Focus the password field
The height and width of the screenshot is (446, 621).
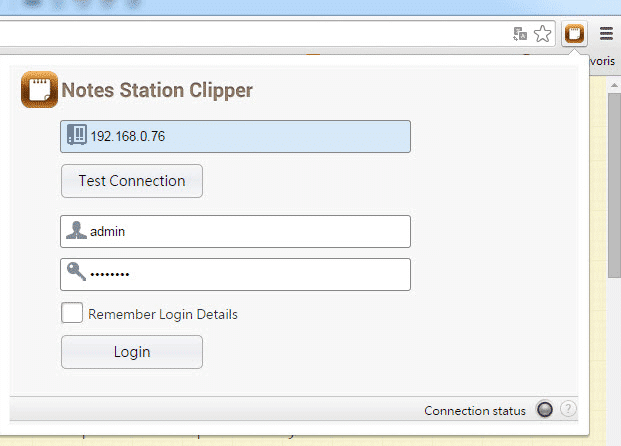pos(235,274)
